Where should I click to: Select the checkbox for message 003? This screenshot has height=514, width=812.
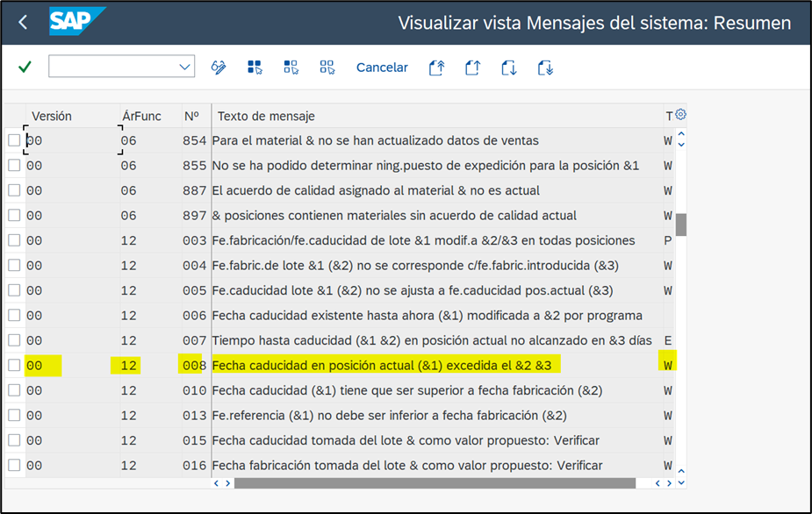click(x=14, y=240)
